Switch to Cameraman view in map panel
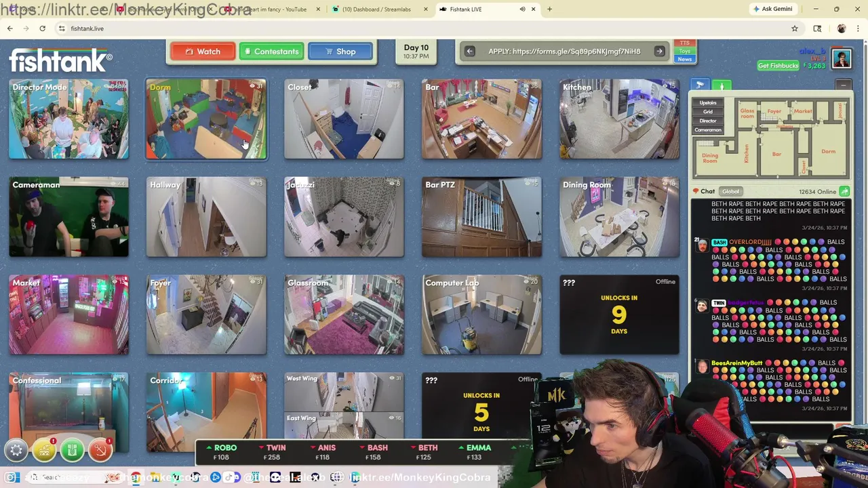The image size is (868, 488). [707, 129]
